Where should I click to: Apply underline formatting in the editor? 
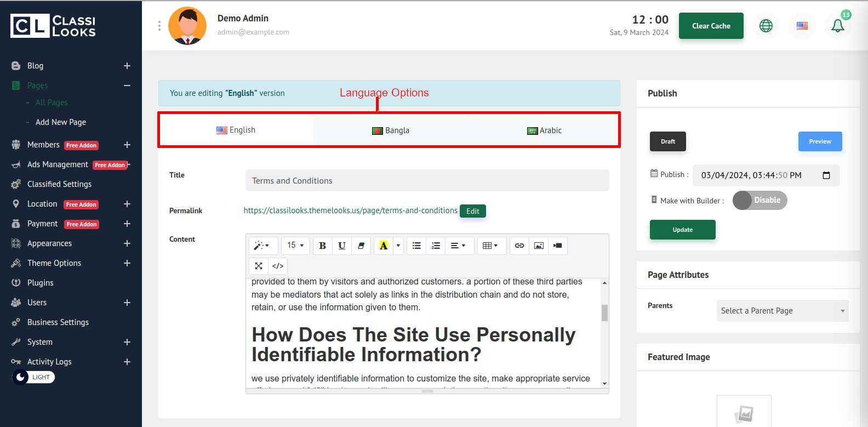[x=341, y=246]
